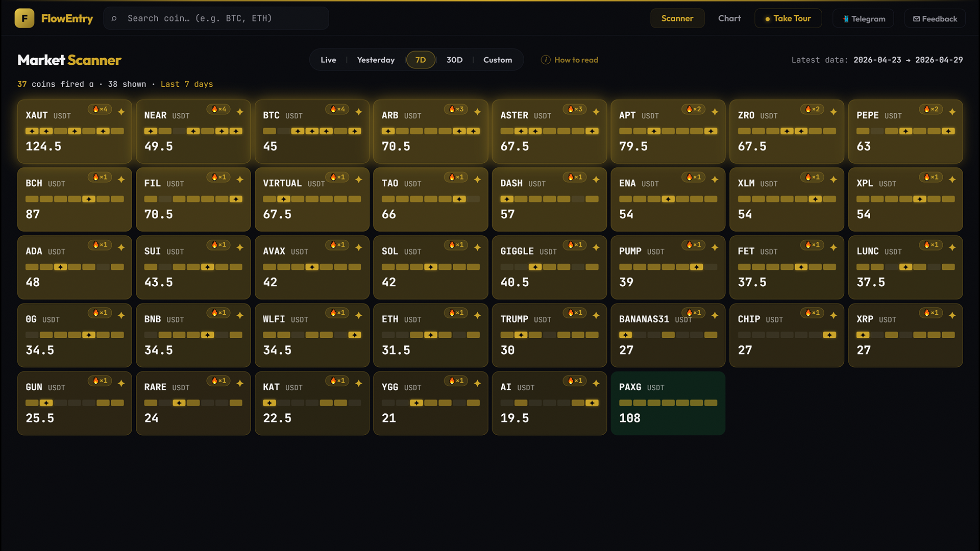This screenshot has height=551, width=980.
Task: Click the star icon on PEPE card
Action: pos(952,112)
